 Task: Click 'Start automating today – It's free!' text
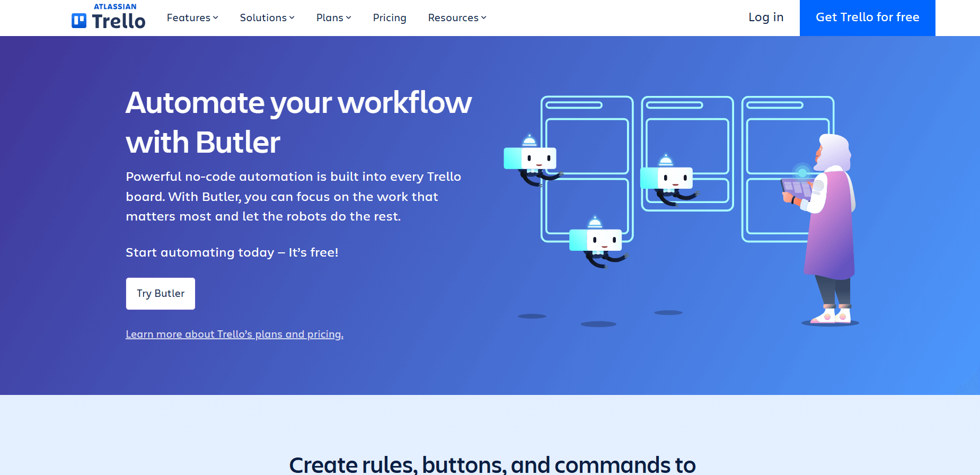pyautogui.click(x=232, y=253)
